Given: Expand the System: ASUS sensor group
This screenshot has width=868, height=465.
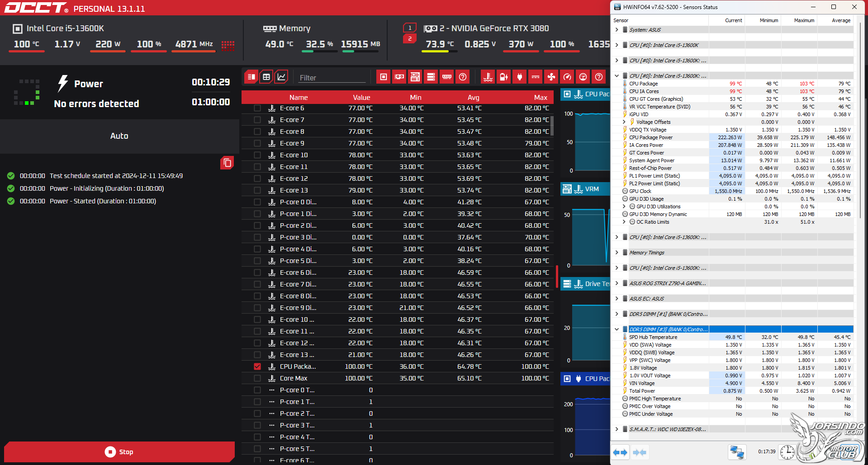Looking at the screenshot, I should pos(617,30).
